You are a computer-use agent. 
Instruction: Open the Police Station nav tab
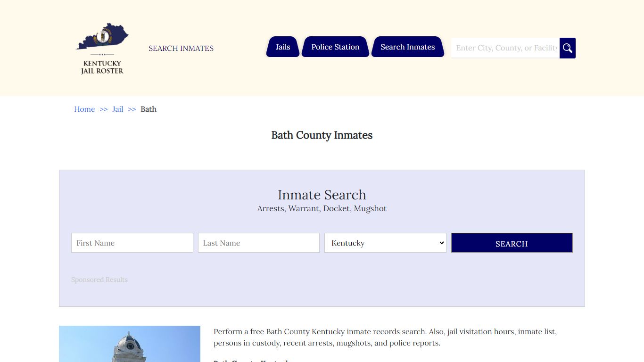pyautogui.click(x=335, y=47)
